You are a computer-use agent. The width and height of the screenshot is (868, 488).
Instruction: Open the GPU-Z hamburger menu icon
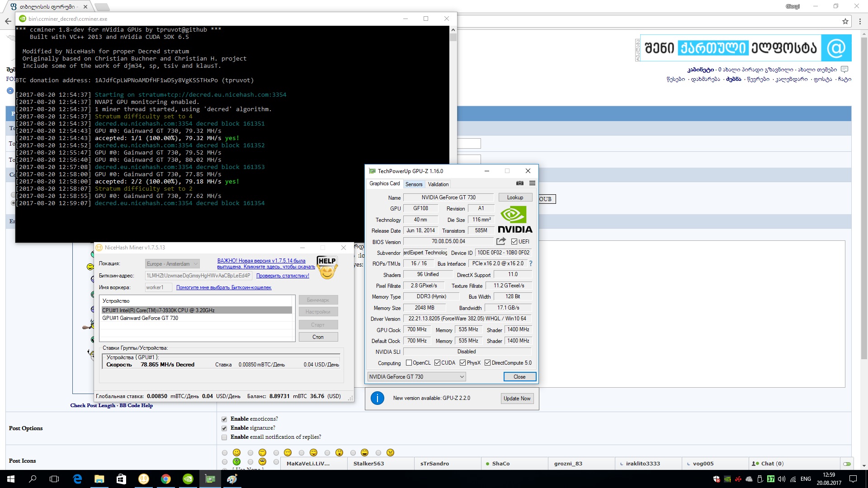pos(532,183)
